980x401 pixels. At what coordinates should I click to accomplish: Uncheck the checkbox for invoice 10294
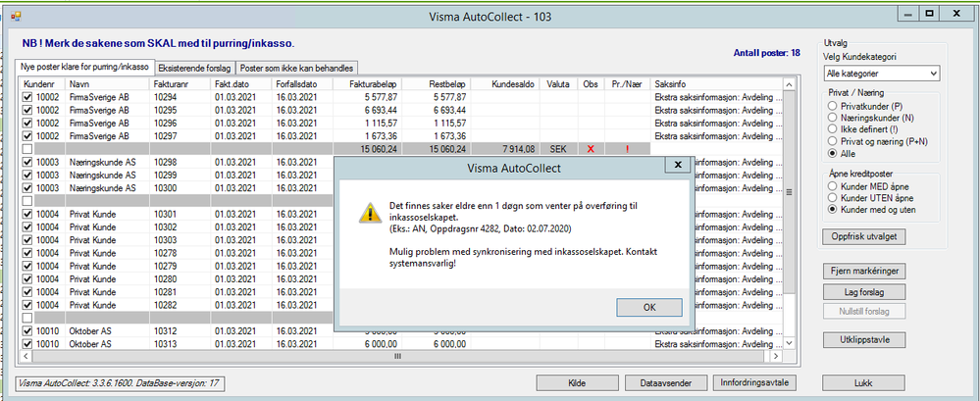(x=26, y=97)
